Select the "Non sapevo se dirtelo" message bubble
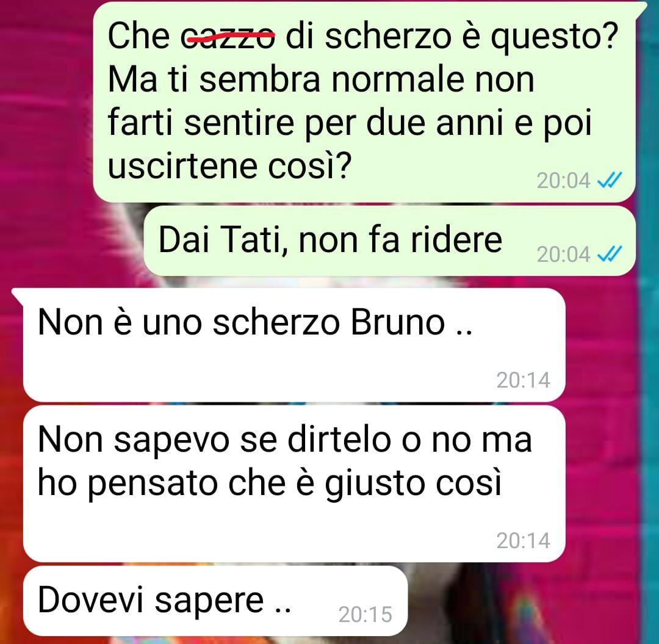 [x=293, y=484]
